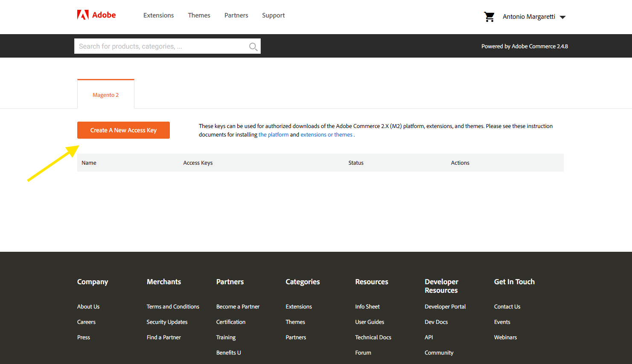The width and height of the screenshot is (632, 364).
Task: Open Careers footer link
Action: point(86,322)
